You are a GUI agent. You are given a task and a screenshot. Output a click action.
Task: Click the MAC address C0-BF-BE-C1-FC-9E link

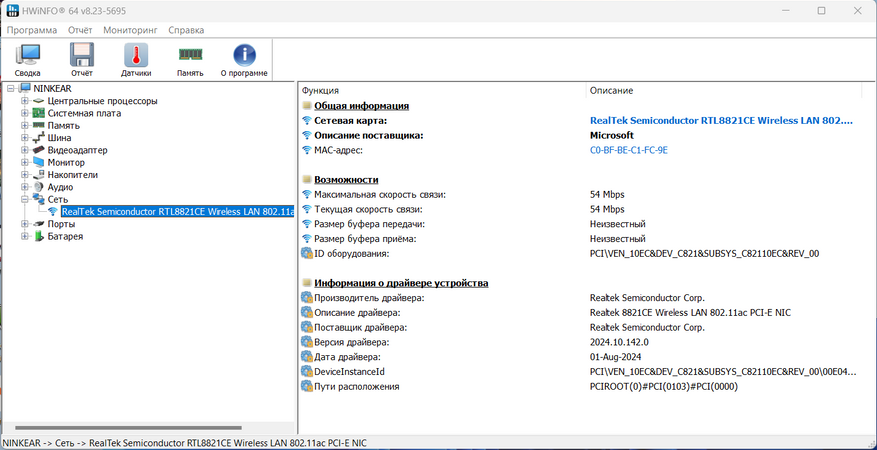[x=629, y=150]
